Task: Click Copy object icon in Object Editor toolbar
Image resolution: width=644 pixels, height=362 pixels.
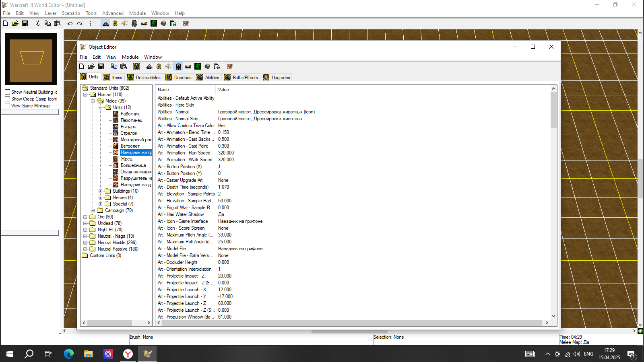Action: pos(114,66)
